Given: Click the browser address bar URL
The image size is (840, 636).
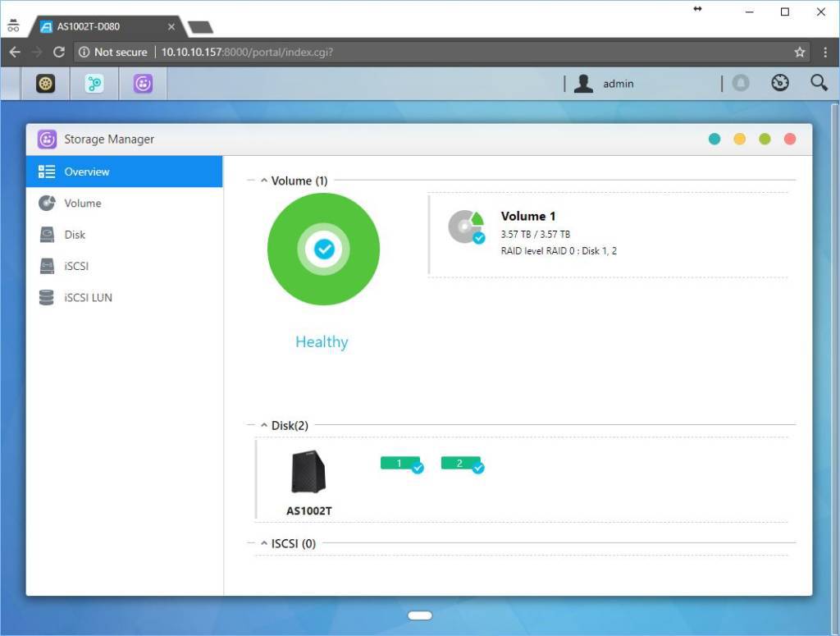Looking at the screenshot, I should 247,52.
